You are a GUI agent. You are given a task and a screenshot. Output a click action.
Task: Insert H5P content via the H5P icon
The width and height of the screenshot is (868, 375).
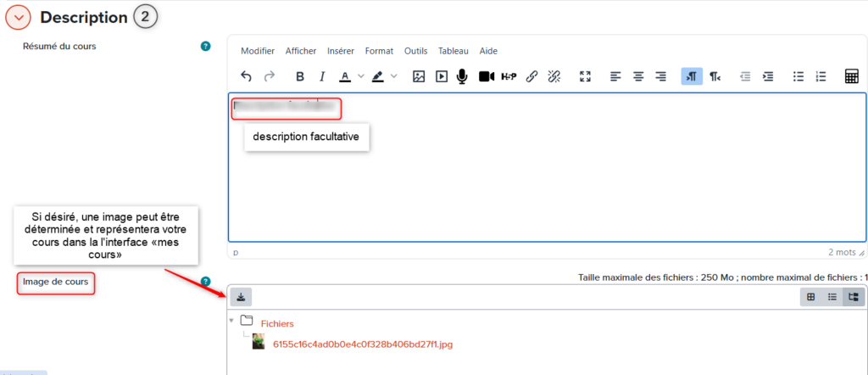pos(509,76)
